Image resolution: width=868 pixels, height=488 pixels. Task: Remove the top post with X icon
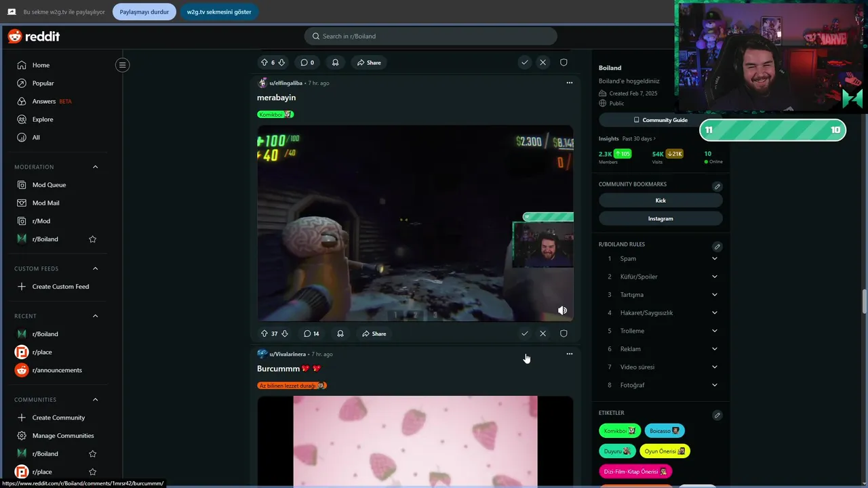pos(542,62)
